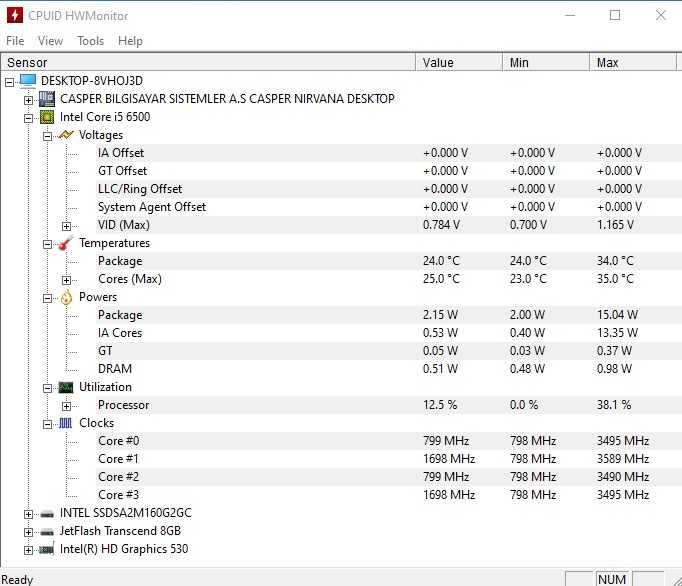Collapse the Voltages section
Screen dimensions: 682x586
click(x=47, y=136)
